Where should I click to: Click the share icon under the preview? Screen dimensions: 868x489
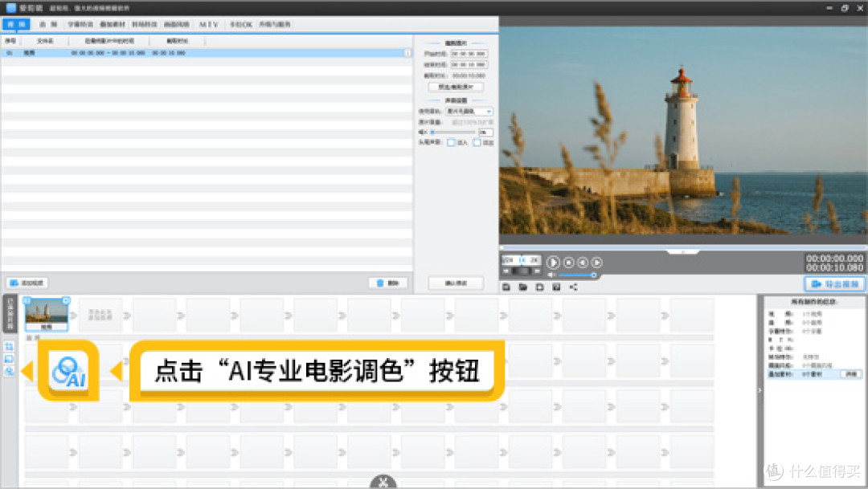tap(574, 287)
